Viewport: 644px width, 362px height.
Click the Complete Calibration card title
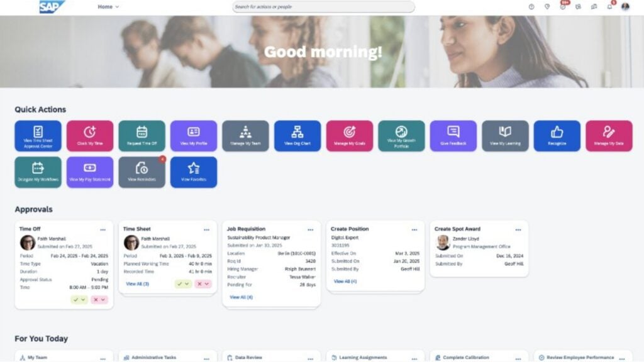tap(466, 358)
